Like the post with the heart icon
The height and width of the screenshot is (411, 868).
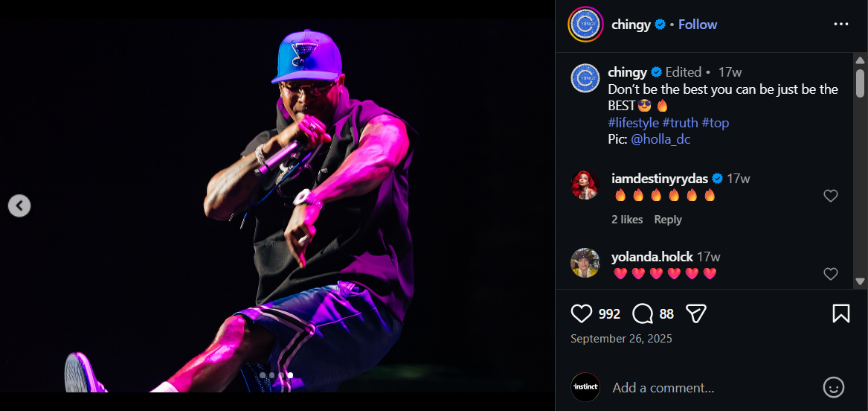click(582, 313)
